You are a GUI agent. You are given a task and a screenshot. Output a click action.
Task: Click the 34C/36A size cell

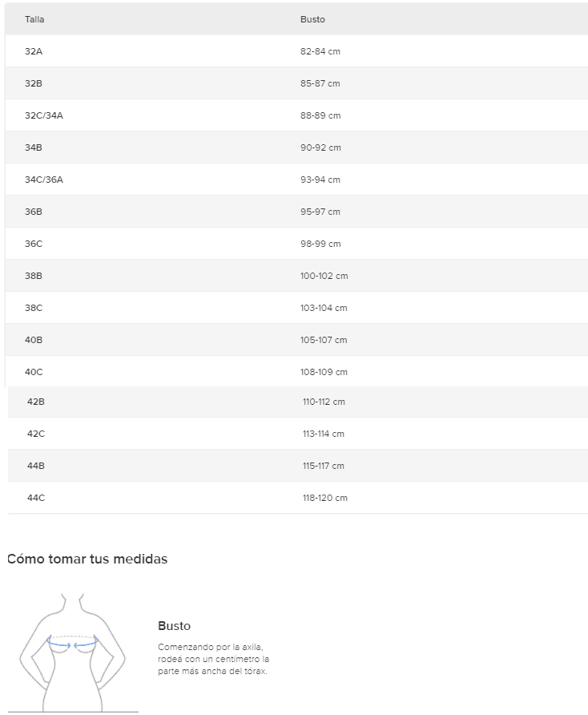44,180
